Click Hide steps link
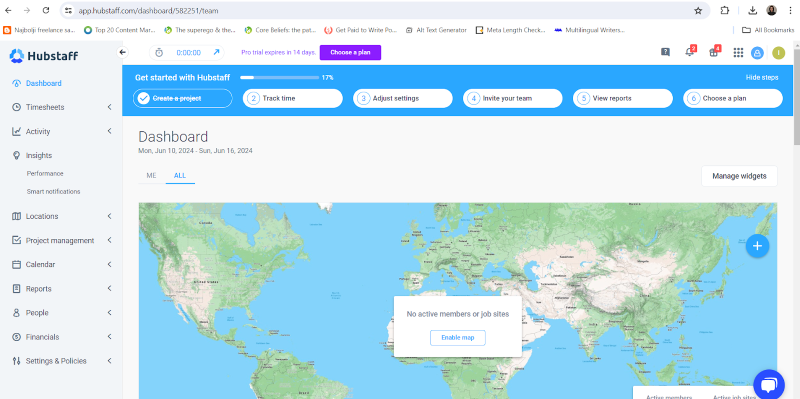The height and width of the screenshot is (399, 800). 762,78
